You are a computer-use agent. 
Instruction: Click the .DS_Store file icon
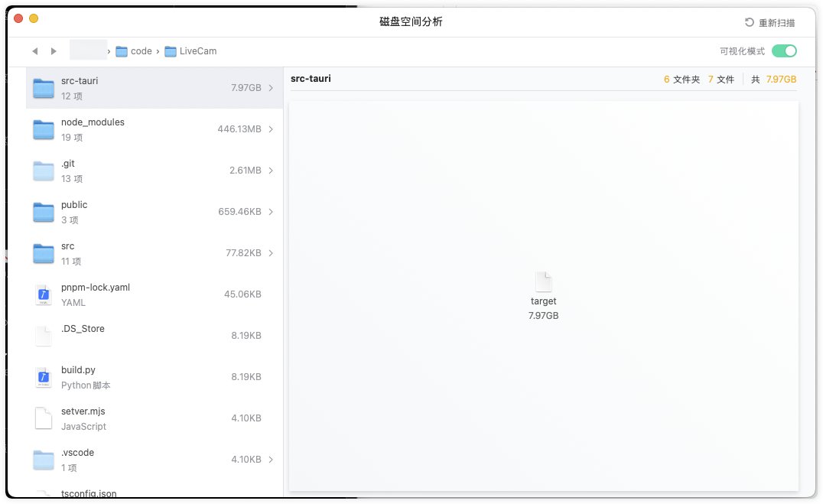(x=44, y=336)
